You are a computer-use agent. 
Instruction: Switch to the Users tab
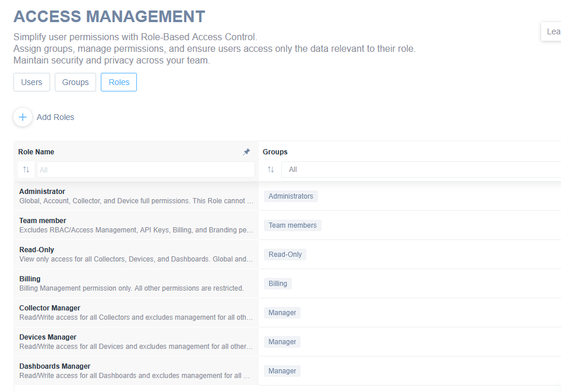31,82
